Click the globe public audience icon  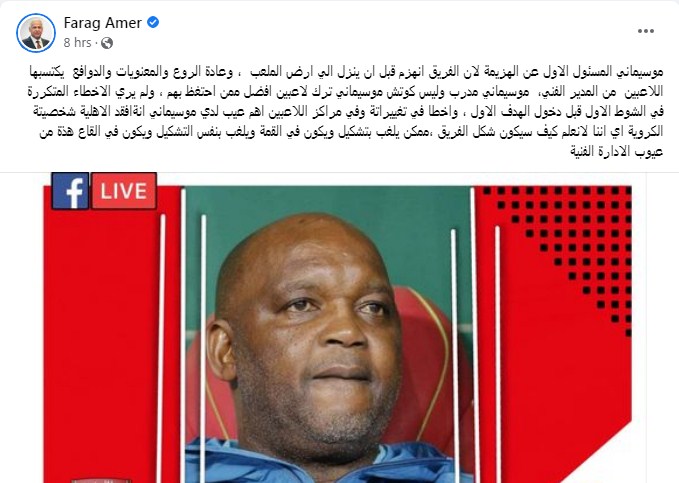107,43
